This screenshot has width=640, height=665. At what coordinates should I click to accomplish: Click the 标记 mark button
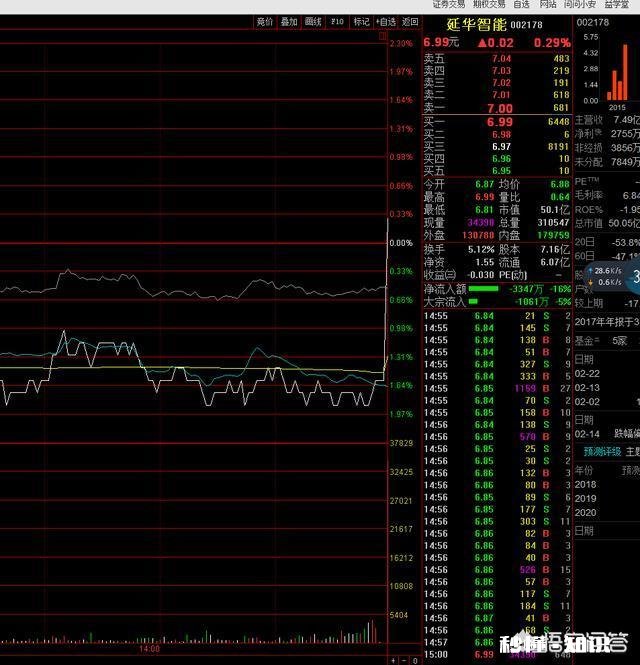(361, 21)
